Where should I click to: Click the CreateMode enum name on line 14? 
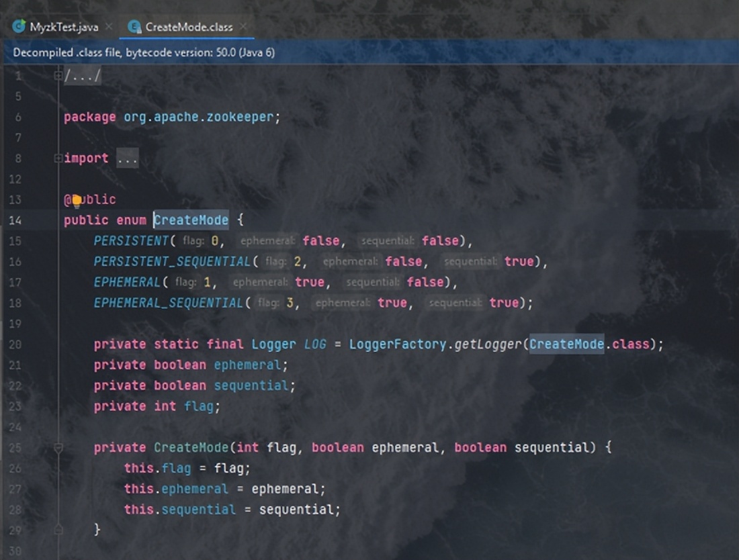click(191, 220)
